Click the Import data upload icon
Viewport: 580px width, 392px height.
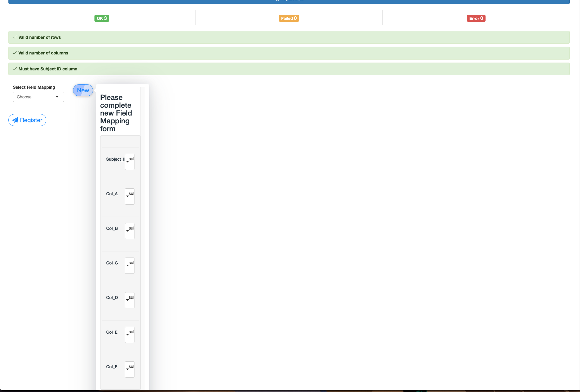click(x=277, y=1)
